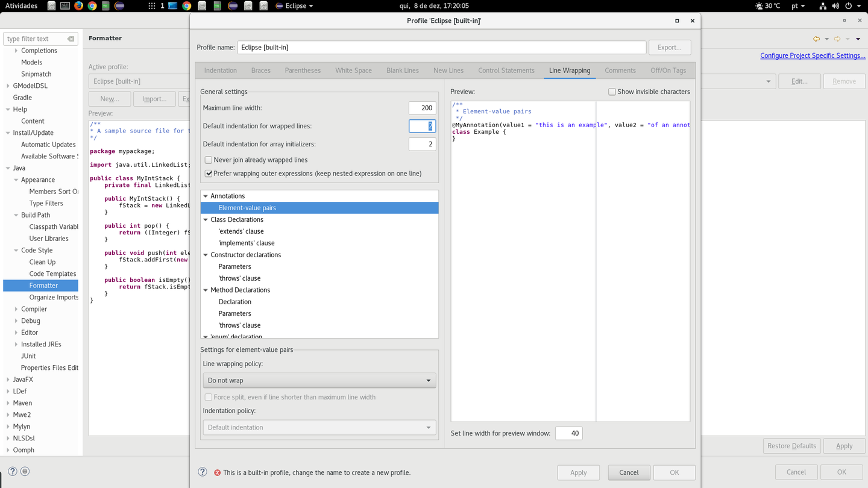The width and height of the screenshot is (868, 488).
Task: Click Restore Defaults in Preferences
Action: 791,446
